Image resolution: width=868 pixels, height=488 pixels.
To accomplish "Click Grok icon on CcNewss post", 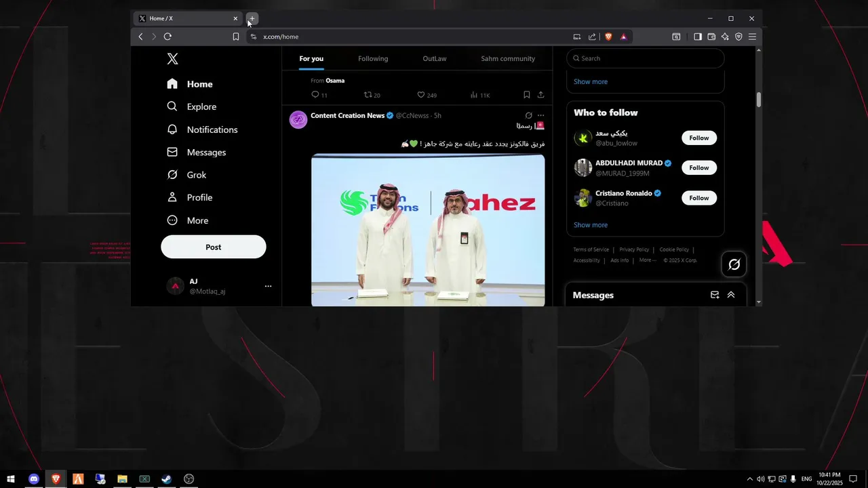I will [x=528, y=116].
